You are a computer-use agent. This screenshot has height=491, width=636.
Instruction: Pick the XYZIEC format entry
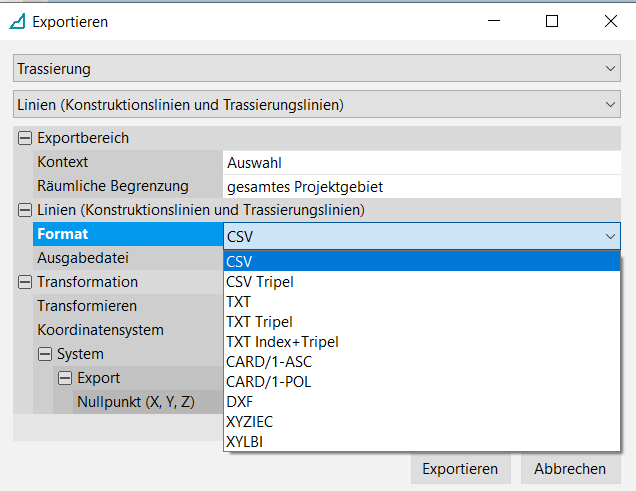[x=249, y=422]
